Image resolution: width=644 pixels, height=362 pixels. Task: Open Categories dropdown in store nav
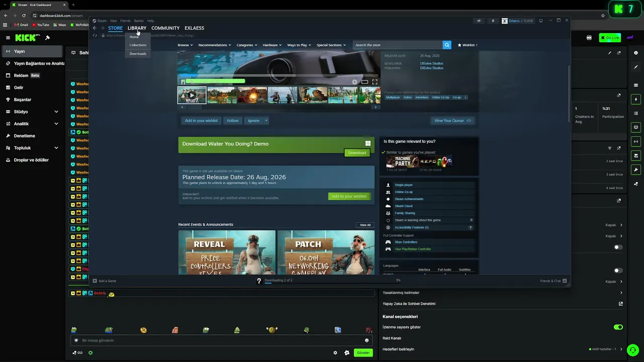(247, 45)
